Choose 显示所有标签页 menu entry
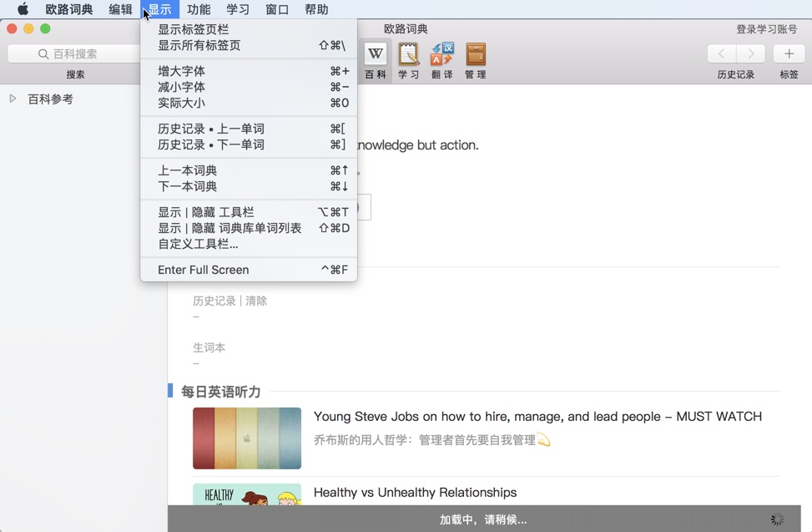The image size is (812, 532). (249, 46)
